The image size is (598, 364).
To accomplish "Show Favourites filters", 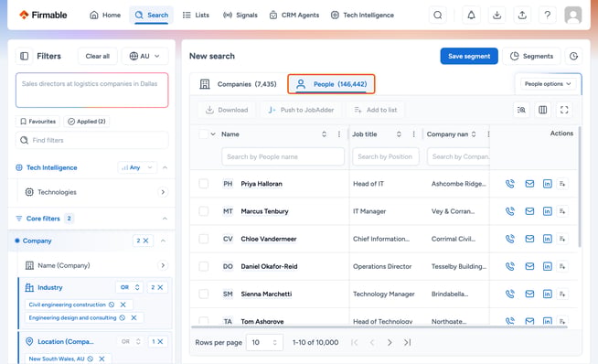I will click(37, 122).
